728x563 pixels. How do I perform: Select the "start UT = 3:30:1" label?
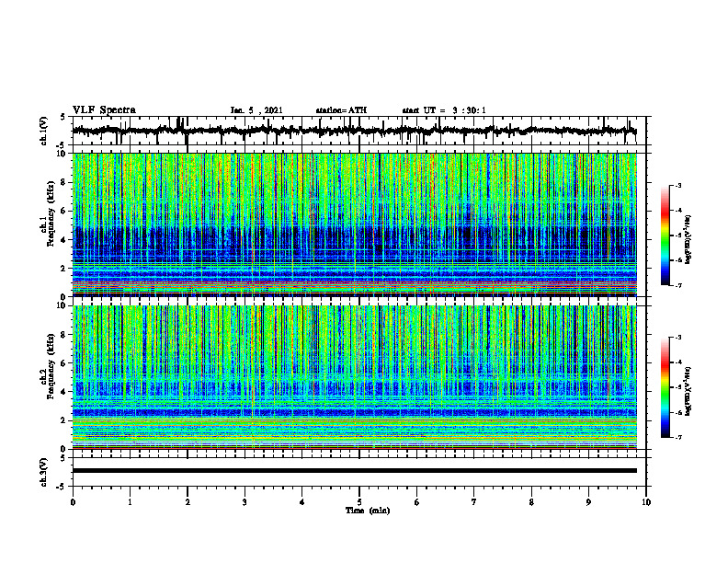(444, 110)
